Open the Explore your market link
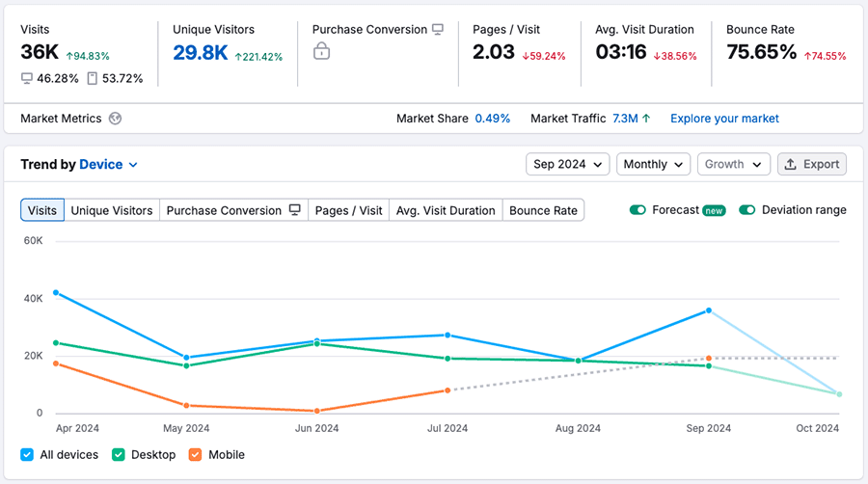 tap(724, 119)
